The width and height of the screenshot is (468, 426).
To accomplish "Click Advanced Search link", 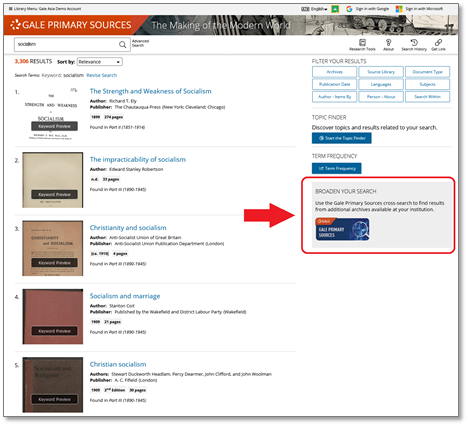I will point(140,43).
